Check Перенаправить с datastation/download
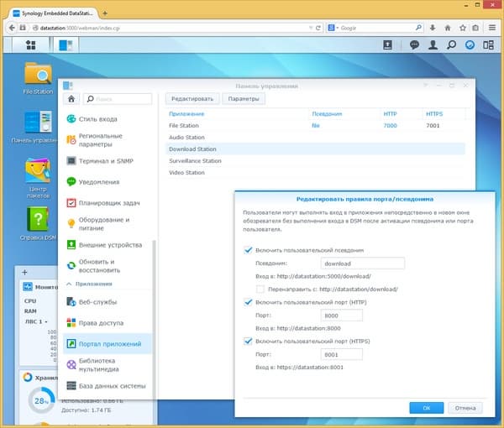Image resolution: width=504 pixels, height=428 pixels. pyautogui.click(x=260, y=289)
